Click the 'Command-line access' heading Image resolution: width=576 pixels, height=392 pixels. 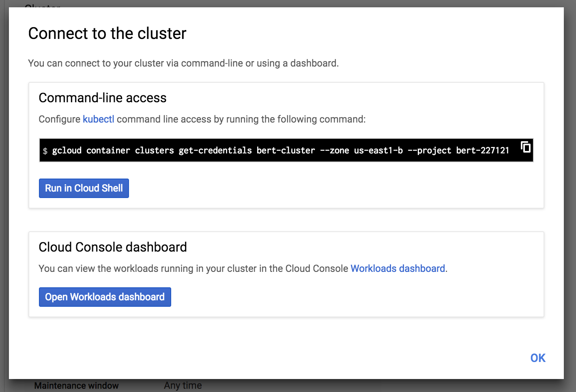click(x=102, y=98)
